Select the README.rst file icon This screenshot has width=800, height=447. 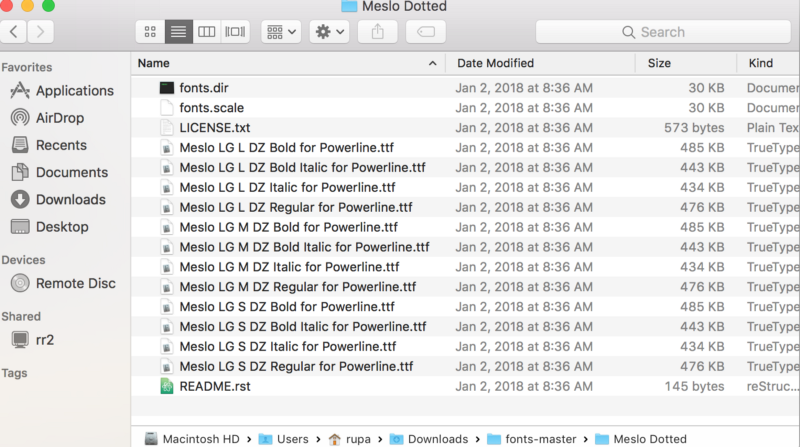[x=167, y=386]
